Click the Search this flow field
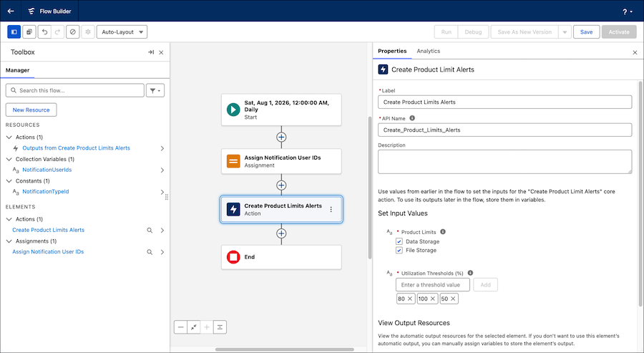The width and height of the screenshot is (644, 353). coord(74,90)
